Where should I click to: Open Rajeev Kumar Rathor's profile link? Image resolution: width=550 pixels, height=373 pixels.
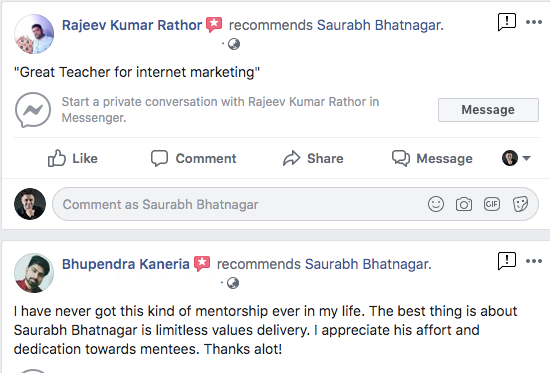[x=132, y=25]
